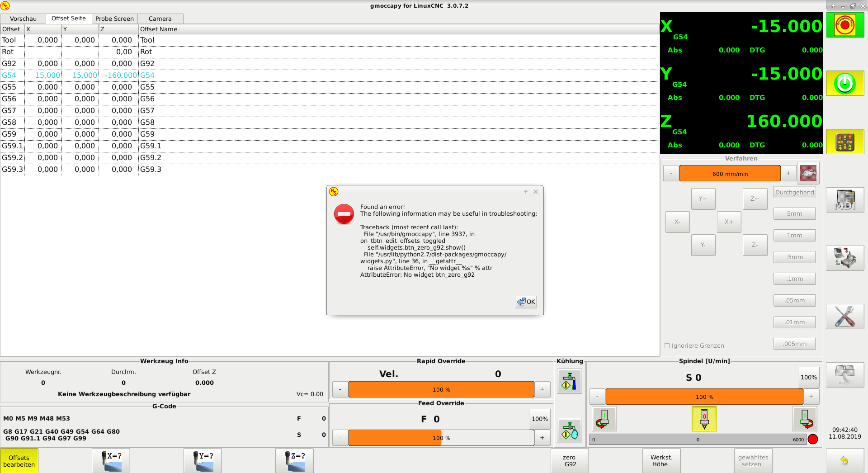
Task: Select the G54 offset row
Action: [329, 76]
